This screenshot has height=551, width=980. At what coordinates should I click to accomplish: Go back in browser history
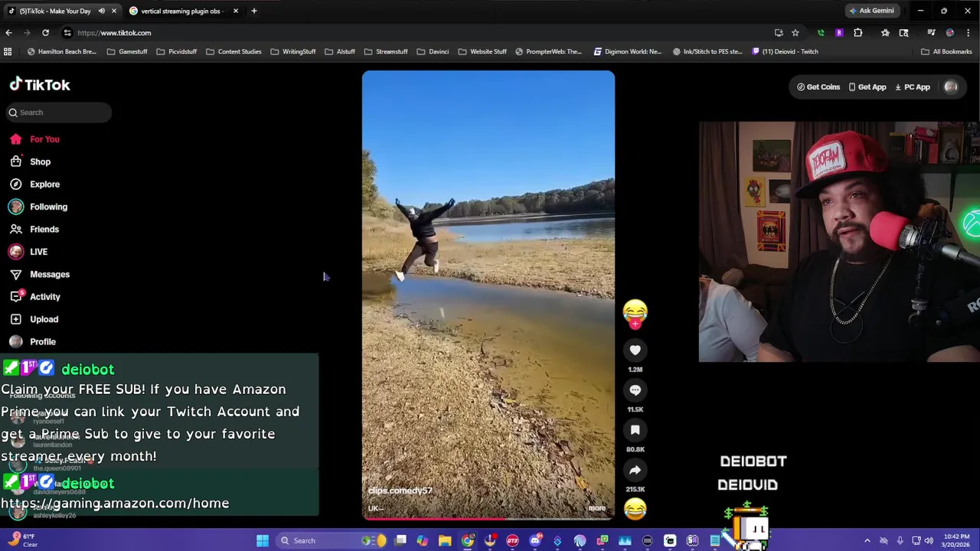8,33
